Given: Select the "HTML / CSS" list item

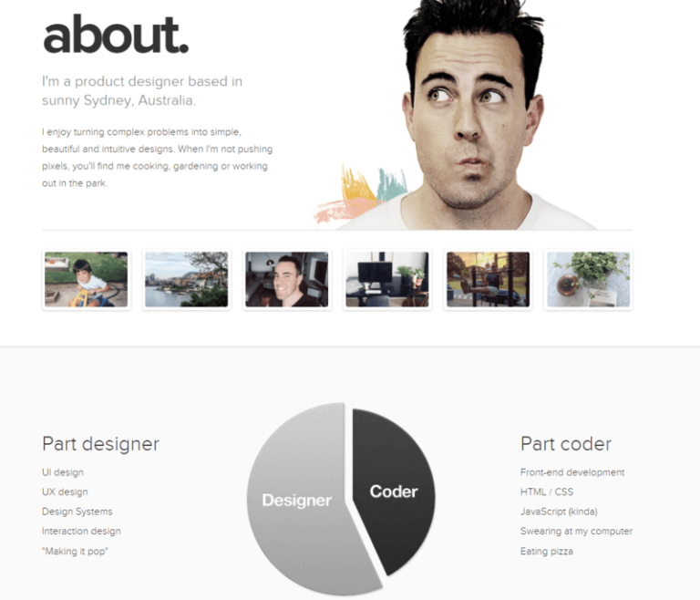Looking at the screenshot, I should [x=547, y=492].
